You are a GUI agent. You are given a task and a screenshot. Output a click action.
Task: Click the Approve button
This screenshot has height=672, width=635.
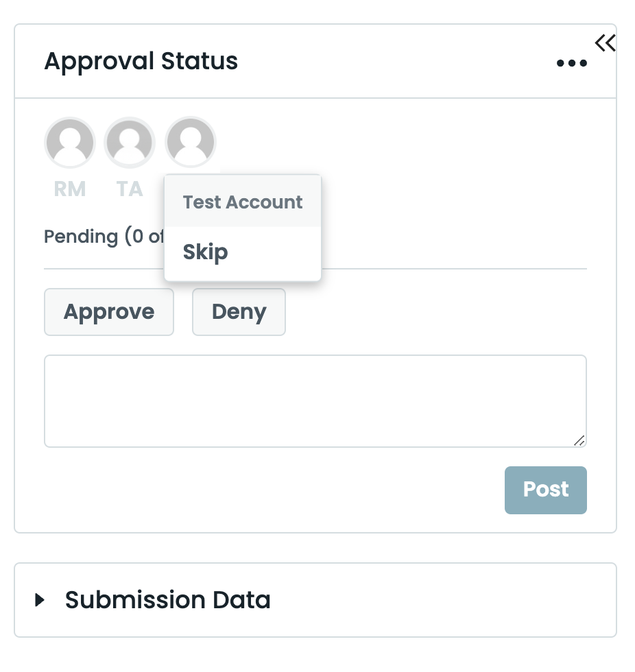click(x=108, y=312)
